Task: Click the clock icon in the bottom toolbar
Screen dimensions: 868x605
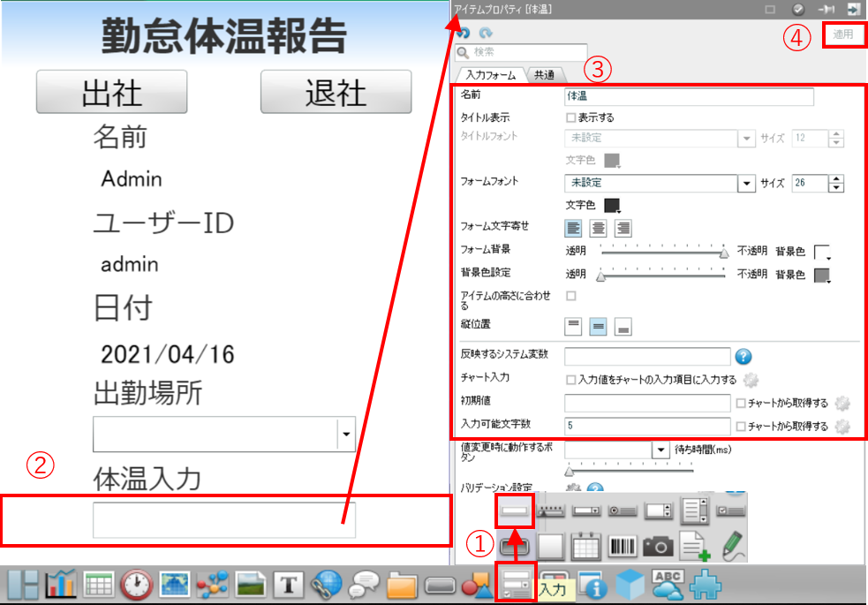Action: [136, 584]
